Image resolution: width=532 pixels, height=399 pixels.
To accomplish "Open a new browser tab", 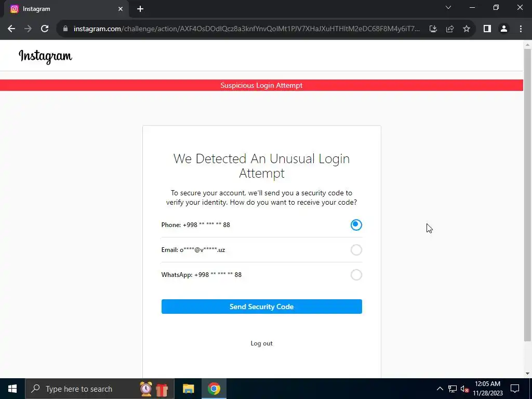I will [140, 9].
